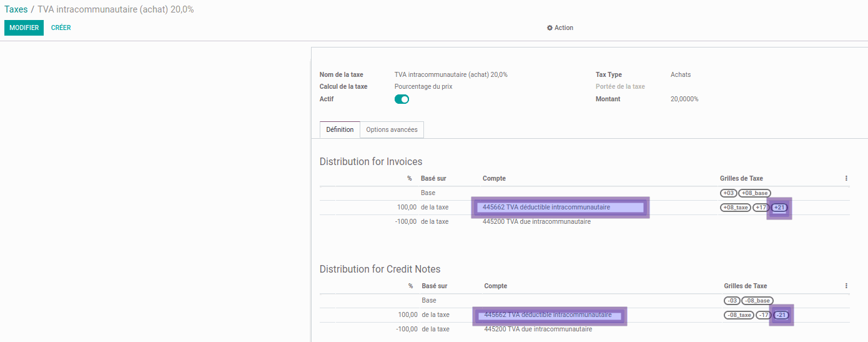868x342 pixels.
Task: Click the CRÉER button
Action: click(61, 28)
